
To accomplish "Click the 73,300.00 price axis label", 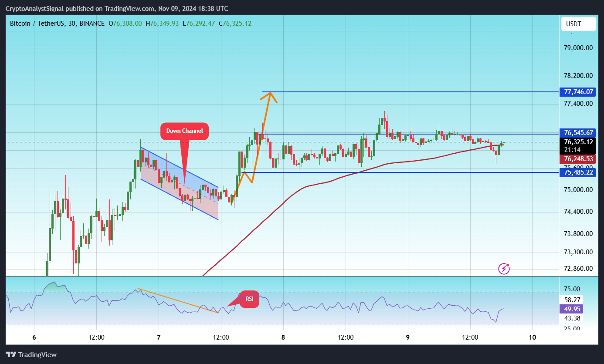I will (578, 252).
